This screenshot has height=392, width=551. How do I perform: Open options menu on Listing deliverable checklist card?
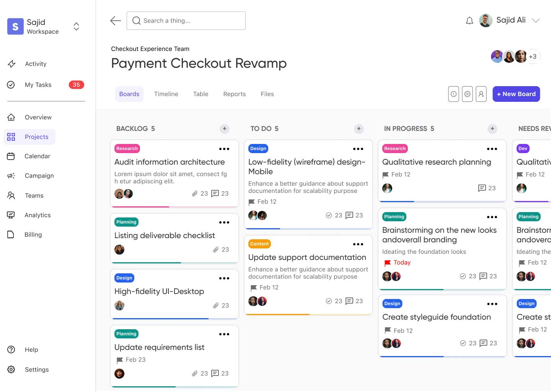pos(224,222)
